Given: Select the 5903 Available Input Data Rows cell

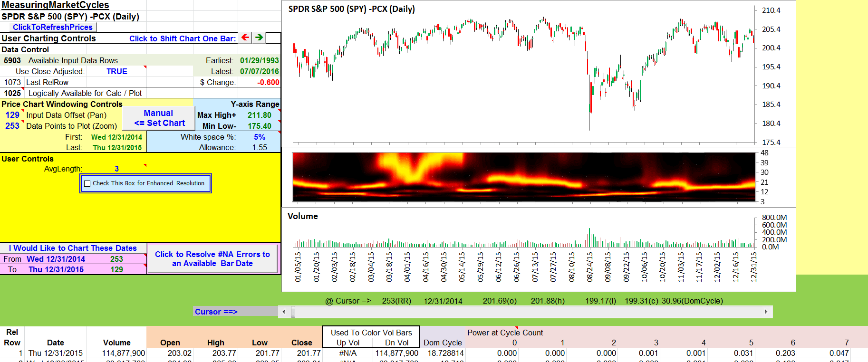Looking at the screenshot, I should pos(12,60).
